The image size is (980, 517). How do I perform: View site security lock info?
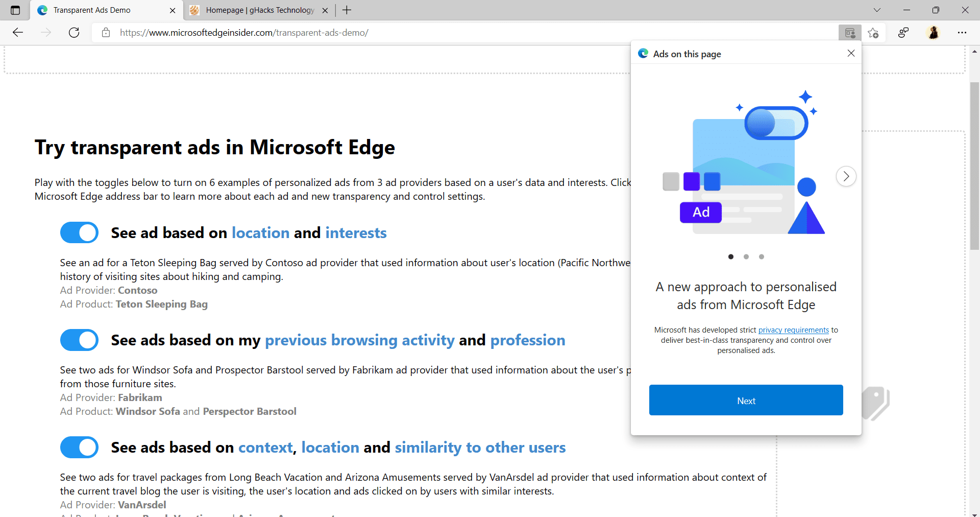coord(106,32)
